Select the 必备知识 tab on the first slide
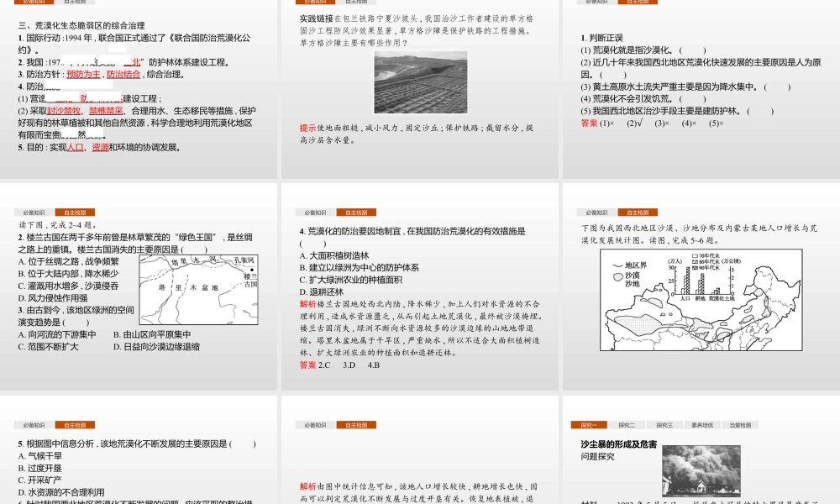Viewport: 840px width, 504px height. [x=34, y=3]
